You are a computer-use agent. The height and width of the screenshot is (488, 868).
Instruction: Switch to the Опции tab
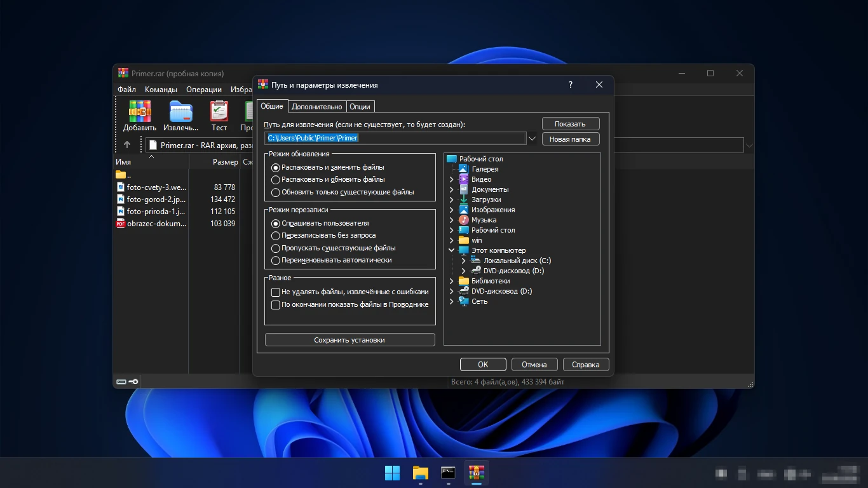point(360,107)
